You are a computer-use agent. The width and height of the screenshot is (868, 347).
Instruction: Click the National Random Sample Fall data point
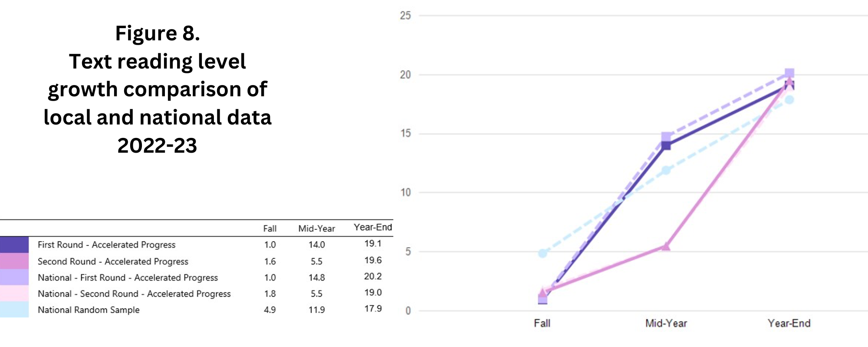542,253
